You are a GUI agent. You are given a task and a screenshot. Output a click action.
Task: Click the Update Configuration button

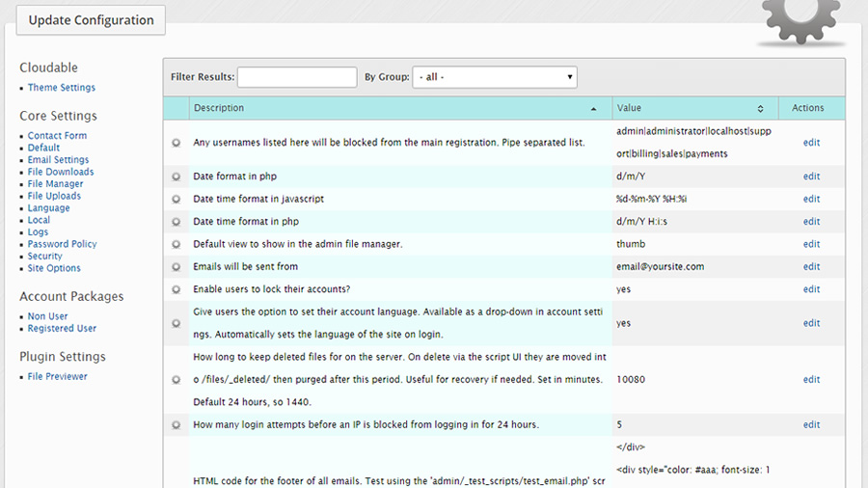tap(91, 20)
